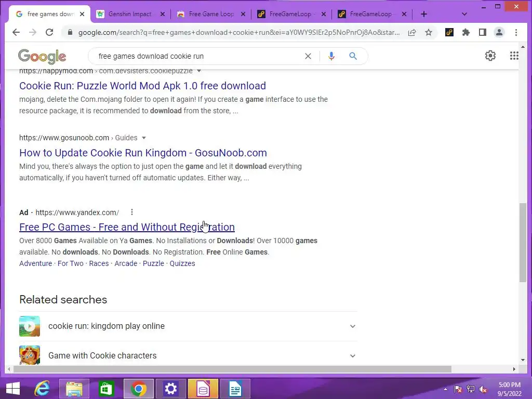Open the Extensions puzzle icon
This screenshot has width=532, height=399.
pos(466,32)
